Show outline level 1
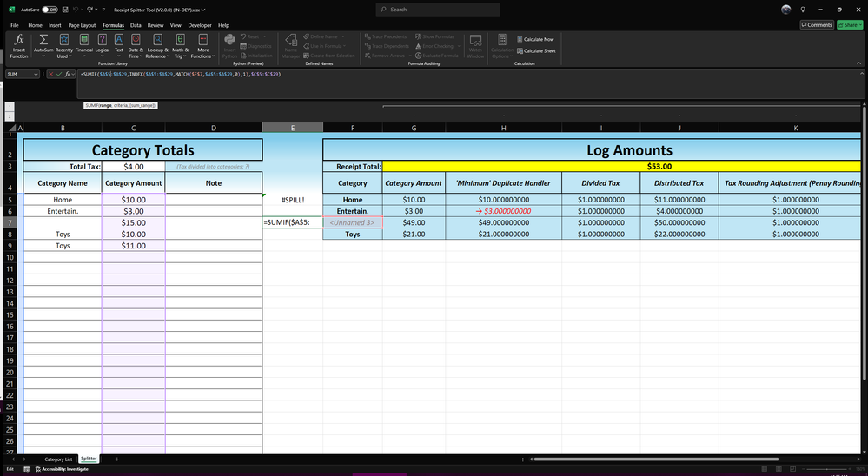The image size is (868, 476). 10,107
